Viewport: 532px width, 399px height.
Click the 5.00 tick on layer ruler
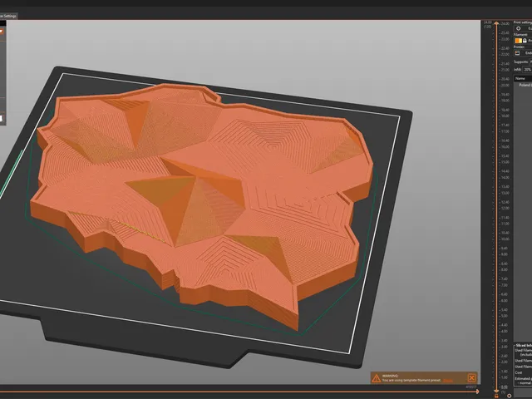tap(505, 316)
